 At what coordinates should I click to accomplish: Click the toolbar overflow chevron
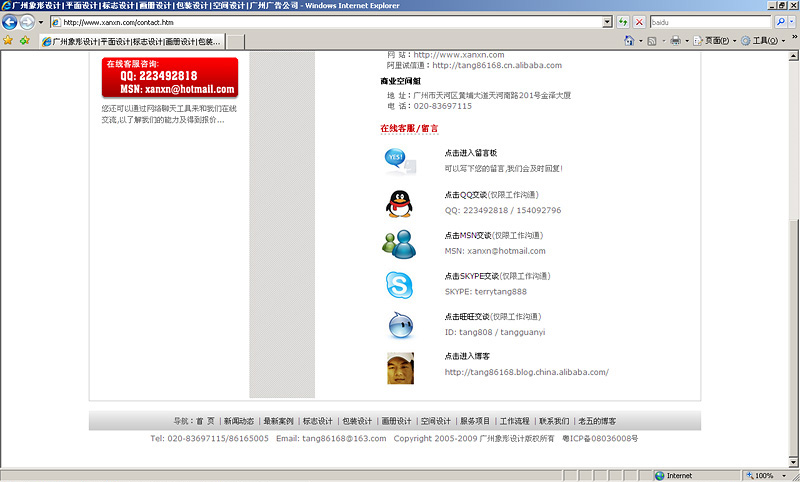point(794,37)
